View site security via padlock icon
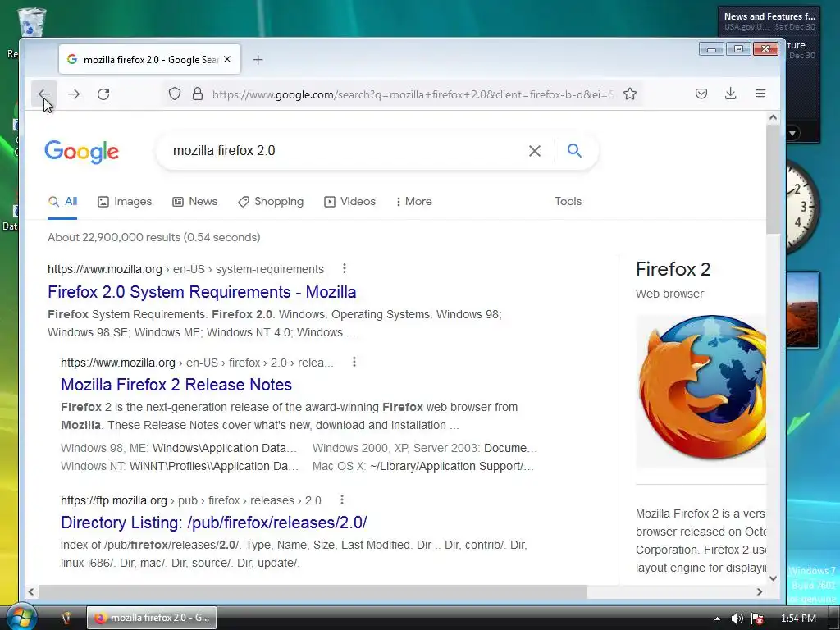This screenshot has width=840, height=630. tap(198, 94)
